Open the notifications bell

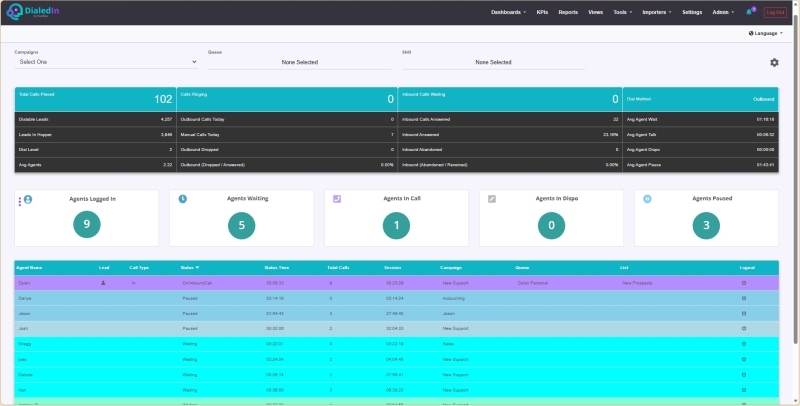tap(749, 12)
